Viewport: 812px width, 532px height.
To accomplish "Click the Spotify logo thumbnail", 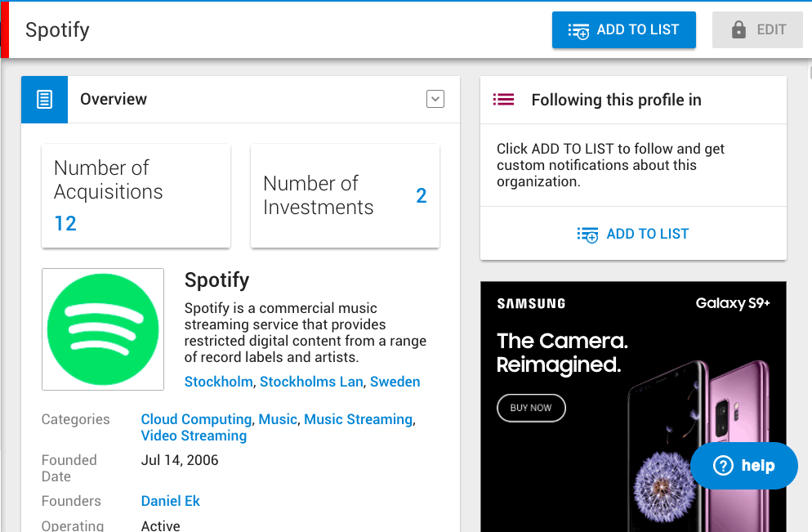I will (103, 329).
